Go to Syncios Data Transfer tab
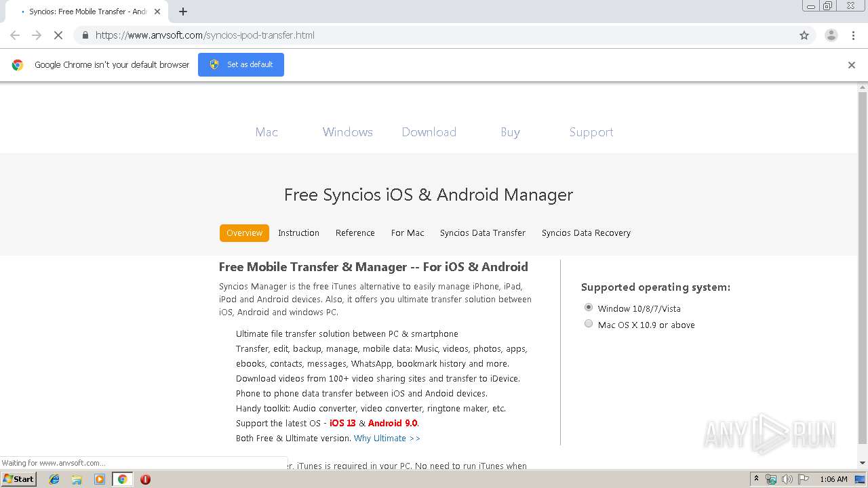Image resolution: width=868 pixels, height=488 pixels. 483,232
